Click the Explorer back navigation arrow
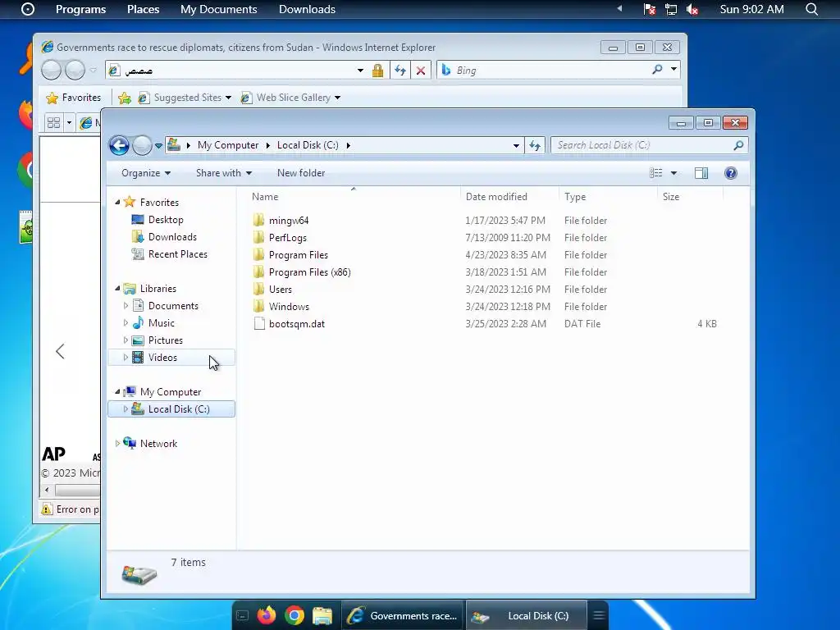This screenshot has height=630, width=840. tap(119, 145)
